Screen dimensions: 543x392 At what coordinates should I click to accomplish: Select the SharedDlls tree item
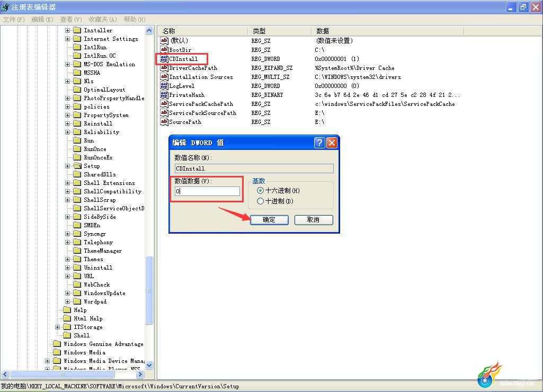[100, 174]
